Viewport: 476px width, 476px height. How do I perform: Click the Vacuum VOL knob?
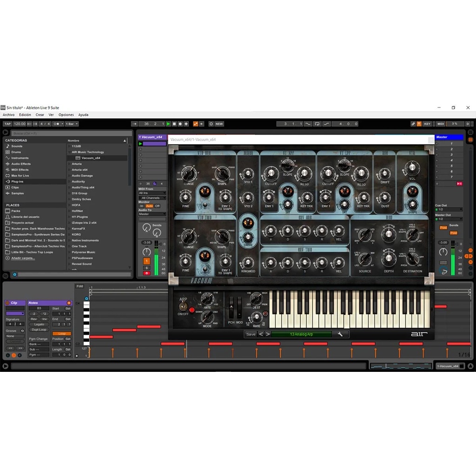click(x=412, y=167)
